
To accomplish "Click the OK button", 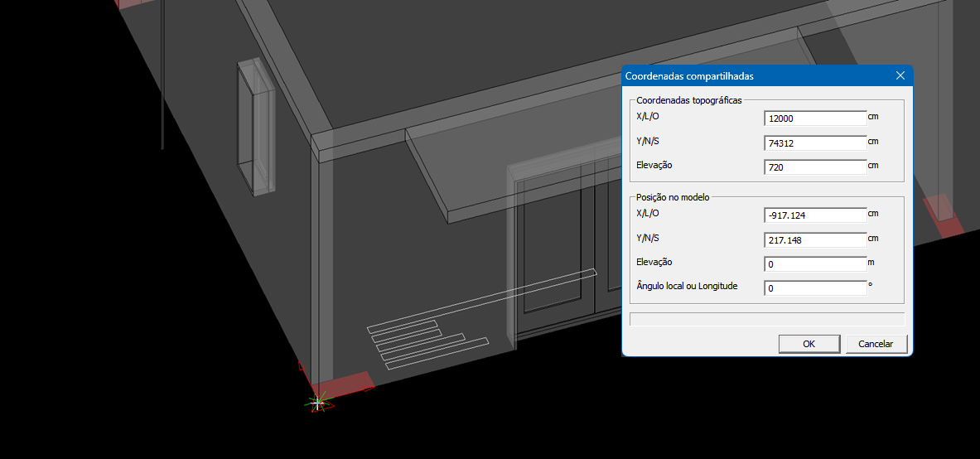I will (x=809, y=344).
